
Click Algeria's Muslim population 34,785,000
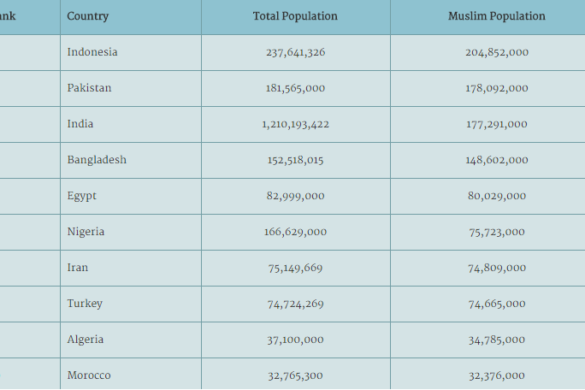tap(497, 340)
